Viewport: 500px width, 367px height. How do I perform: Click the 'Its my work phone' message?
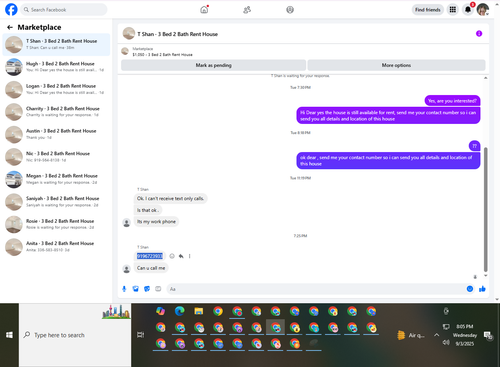[x=156, y=222]
